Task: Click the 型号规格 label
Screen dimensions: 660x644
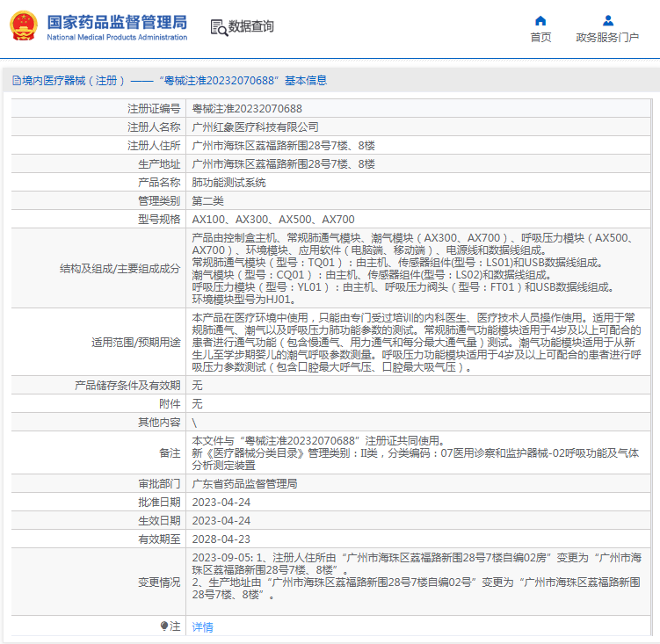Action: (x=159, y=220)
